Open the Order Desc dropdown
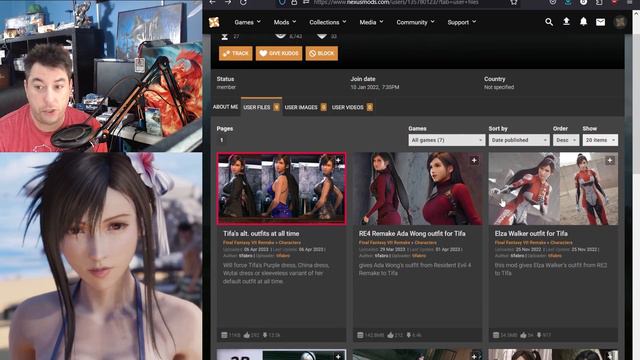This screenshot has width=640, height=360. (x=566, y=140)
